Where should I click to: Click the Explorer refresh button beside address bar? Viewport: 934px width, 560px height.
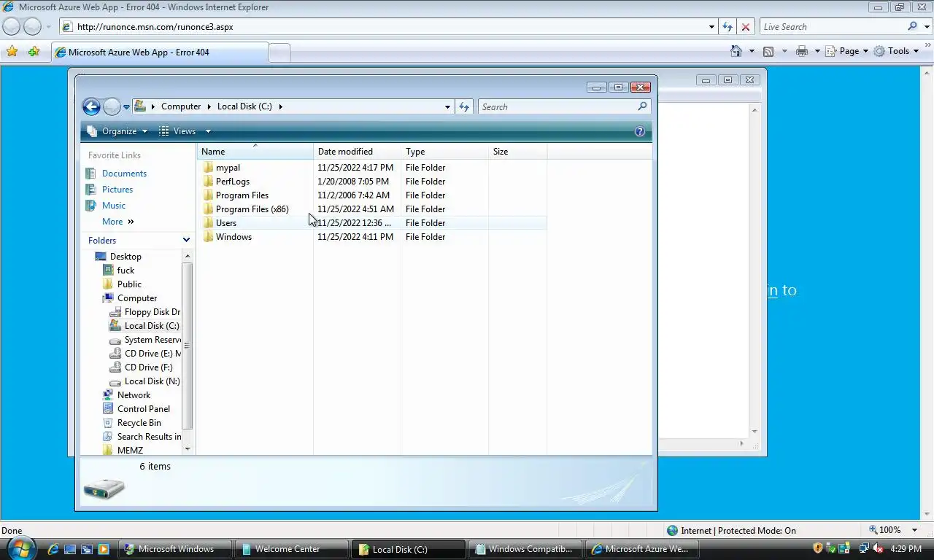click(x=464, y=106)
